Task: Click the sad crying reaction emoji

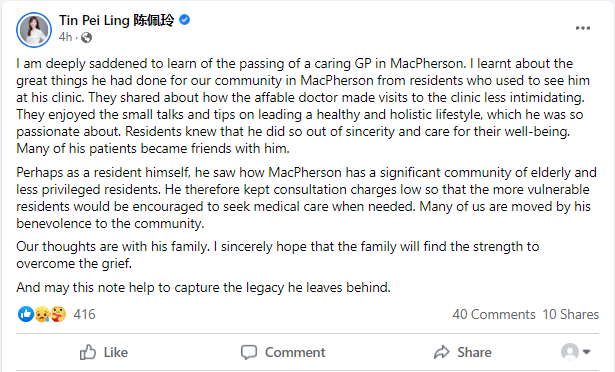Action: pyautogui.click(x=42, y=314)
